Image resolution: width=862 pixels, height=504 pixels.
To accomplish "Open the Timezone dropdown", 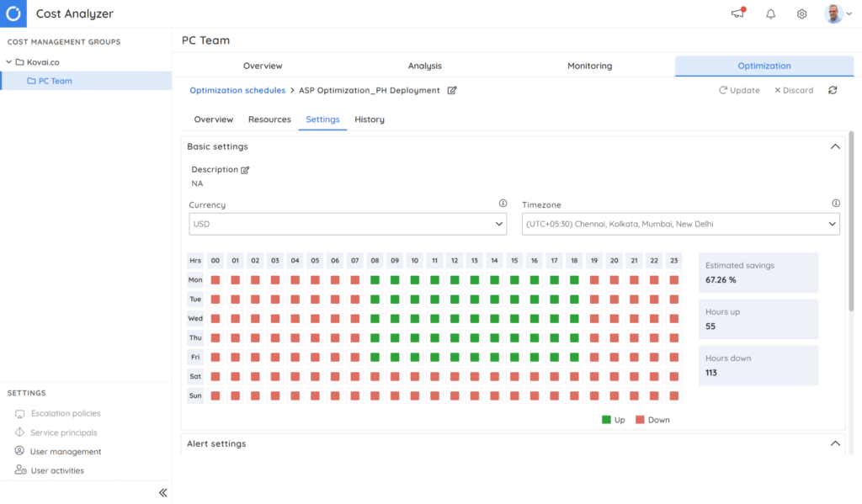I will click(x=680, y=224).
